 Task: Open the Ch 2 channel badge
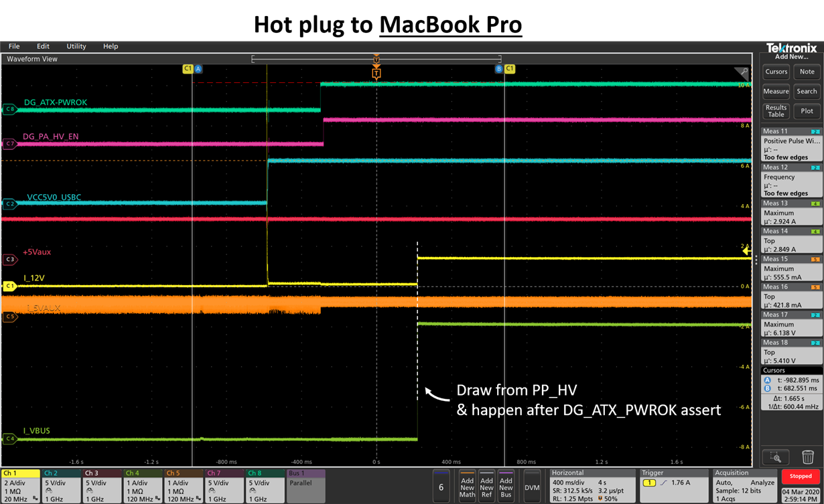(61, 485)
